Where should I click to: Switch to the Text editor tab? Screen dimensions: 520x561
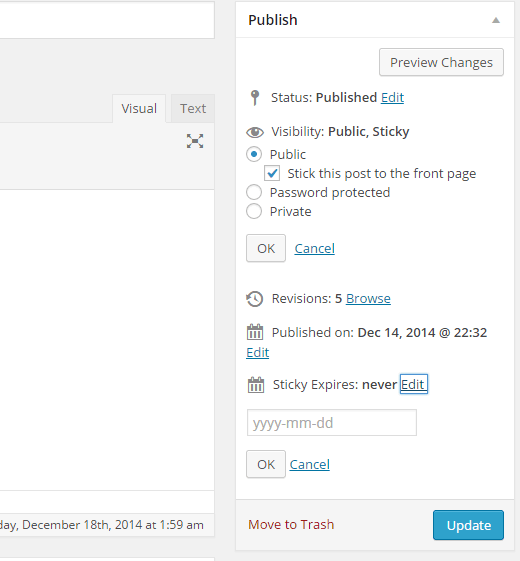(x=193, y=108)
